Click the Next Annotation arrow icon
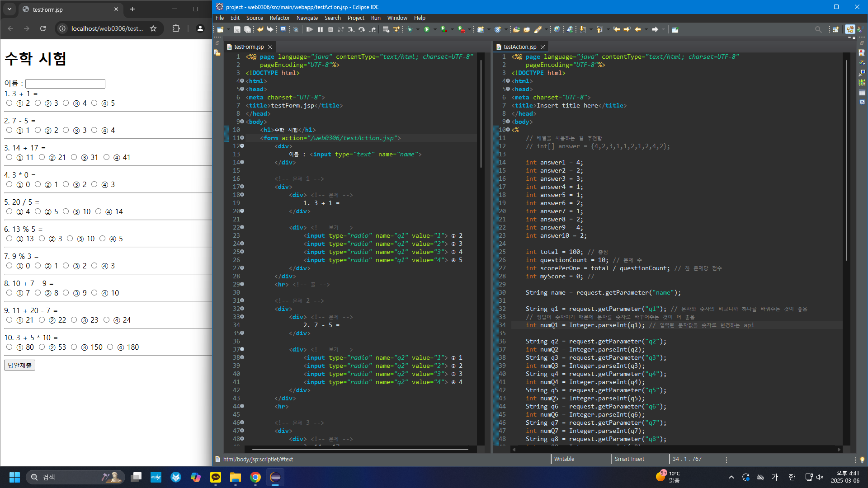Viewport: 868px width, 488px height. point(583,29)
